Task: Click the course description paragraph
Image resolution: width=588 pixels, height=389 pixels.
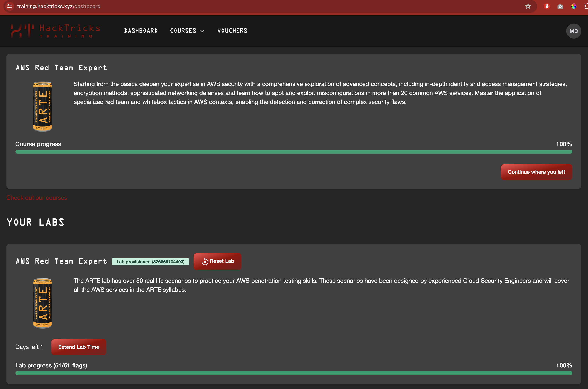Action: tap(320, 93)
